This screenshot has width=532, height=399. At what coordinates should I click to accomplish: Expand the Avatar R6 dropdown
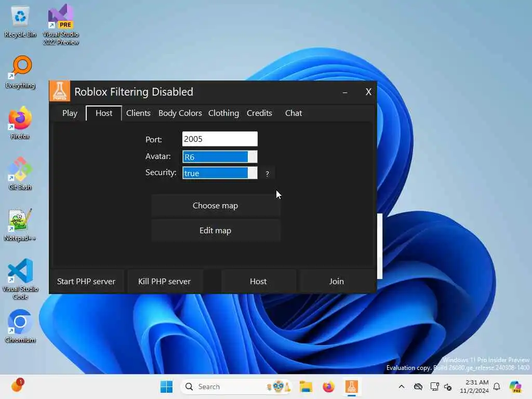[x=220, y=157]
